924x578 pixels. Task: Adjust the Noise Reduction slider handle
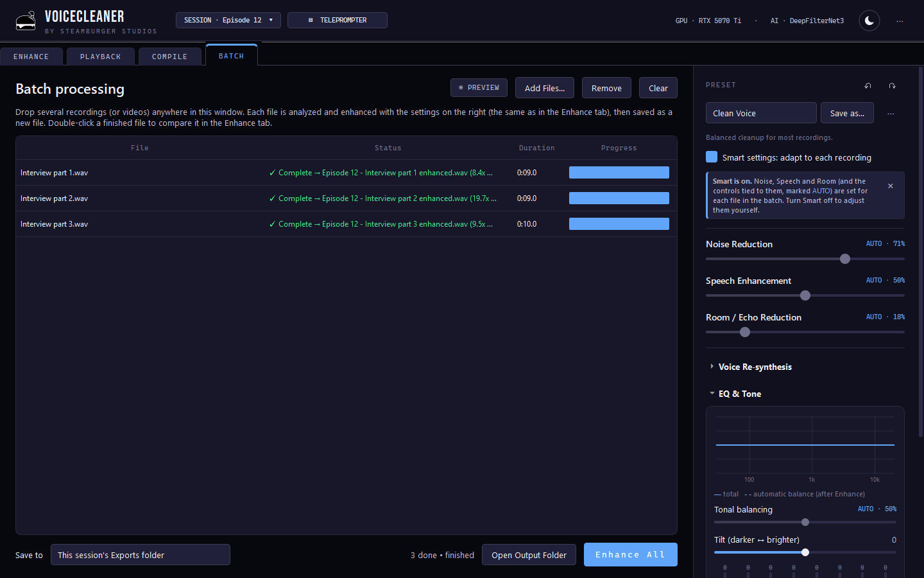(845, 259)
